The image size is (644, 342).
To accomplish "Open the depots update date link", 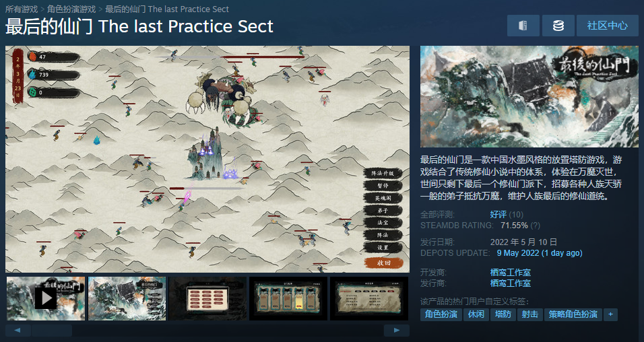I will (540, 253).
